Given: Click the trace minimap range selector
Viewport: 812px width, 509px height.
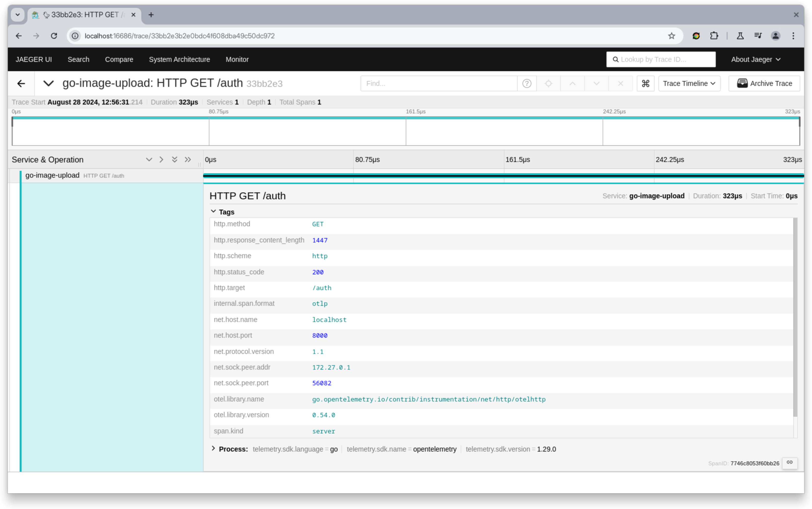Looking at the screenshot, I should [404, 131].
